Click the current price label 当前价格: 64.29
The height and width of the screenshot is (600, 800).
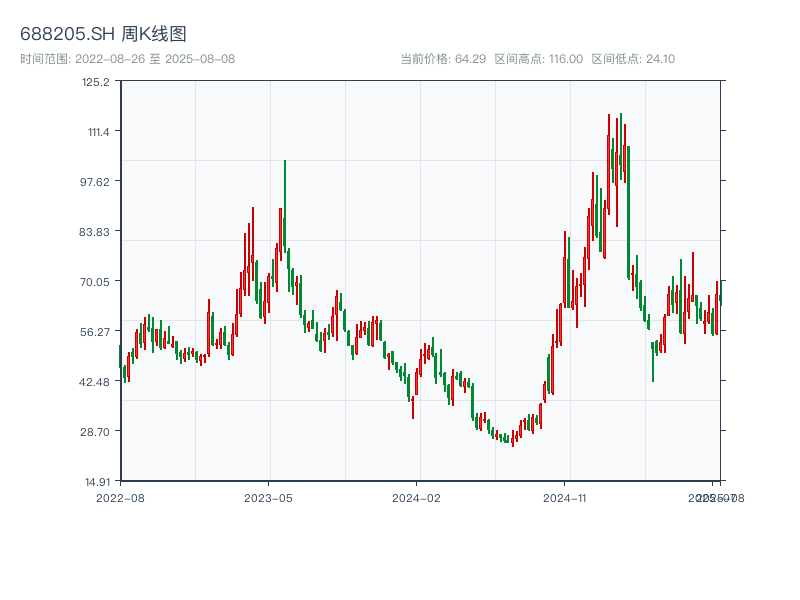pyautogui.click(x=443, y=59)
